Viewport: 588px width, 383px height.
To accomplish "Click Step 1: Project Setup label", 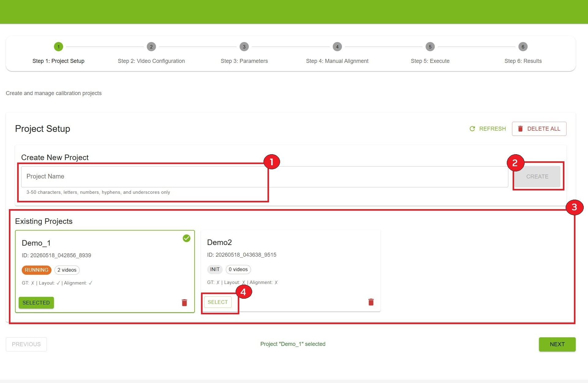I will (58, 61).
